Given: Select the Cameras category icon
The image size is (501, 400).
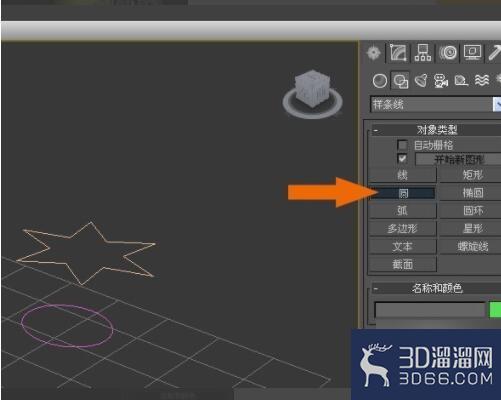Looking at the screenshot, I should (x=441, y=81).
